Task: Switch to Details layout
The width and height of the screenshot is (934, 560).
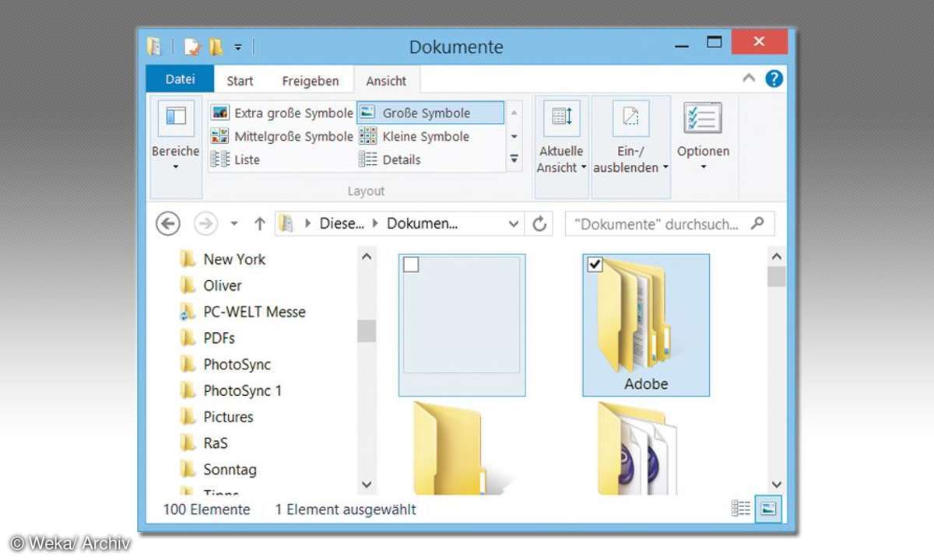Action: tap(390, 159)
